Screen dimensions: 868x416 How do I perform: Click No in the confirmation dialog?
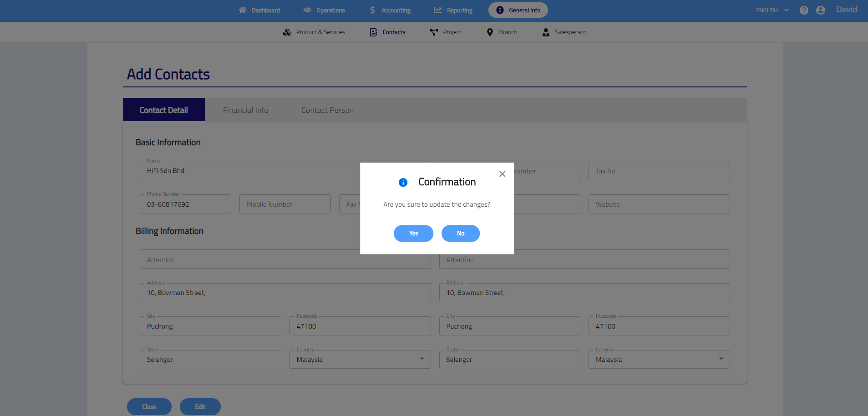(x=460, y=233)
